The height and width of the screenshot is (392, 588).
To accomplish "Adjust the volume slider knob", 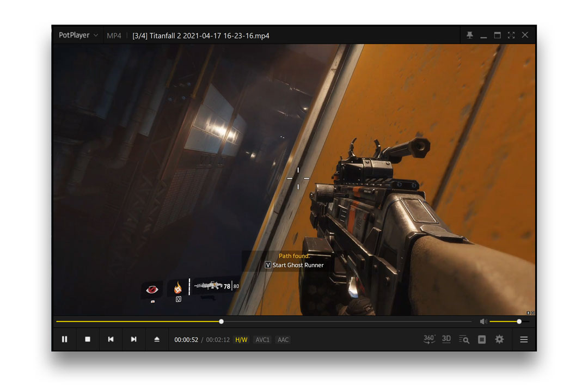I will [x=519, y=321].
